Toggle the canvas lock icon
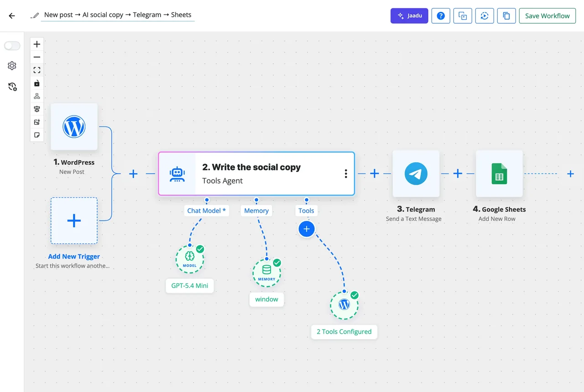The height and width of the screenshot is (392, 584). (x=37, y=83)
